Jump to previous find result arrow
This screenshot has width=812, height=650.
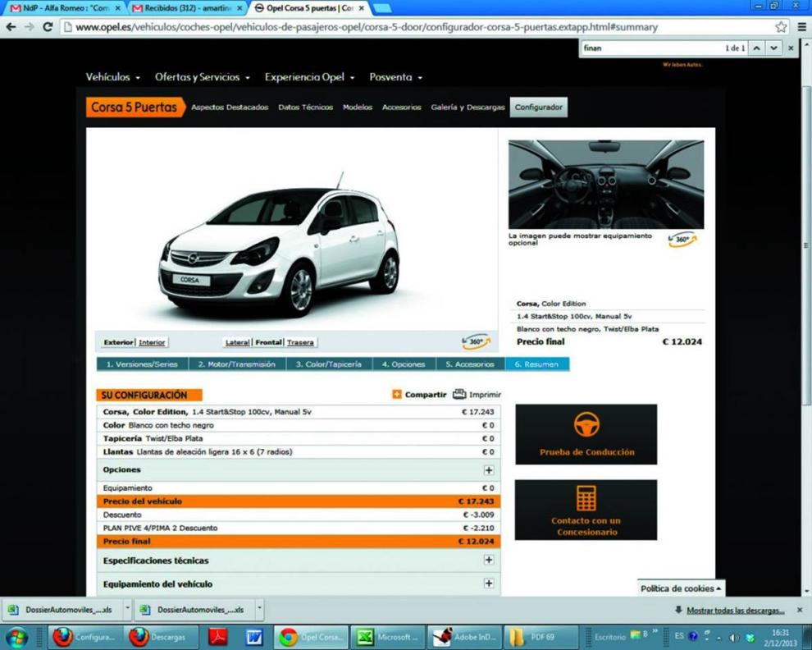756,48
